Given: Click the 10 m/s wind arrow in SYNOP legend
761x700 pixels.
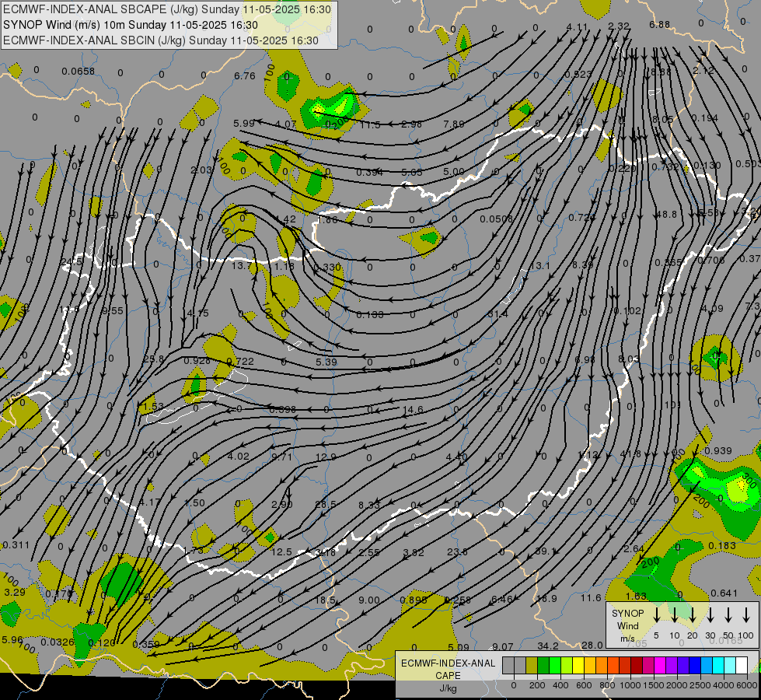Looking at the screenshot, I should (x=674, y=615).
